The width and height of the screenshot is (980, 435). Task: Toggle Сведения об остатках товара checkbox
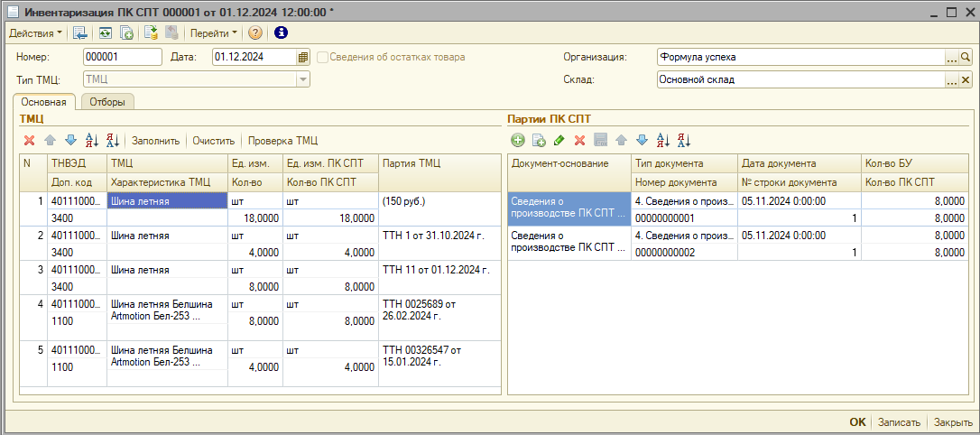click(x=322, y=57)
